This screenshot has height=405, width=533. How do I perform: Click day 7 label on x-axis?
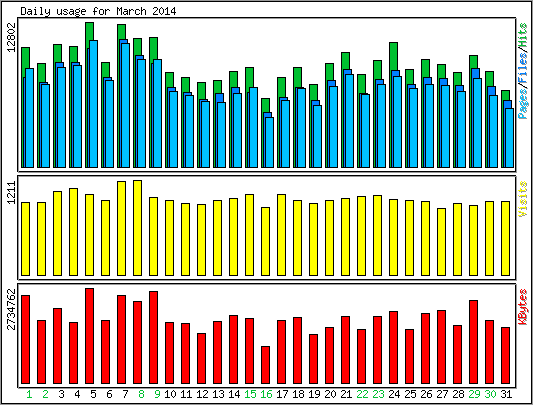tap(125, 394)
